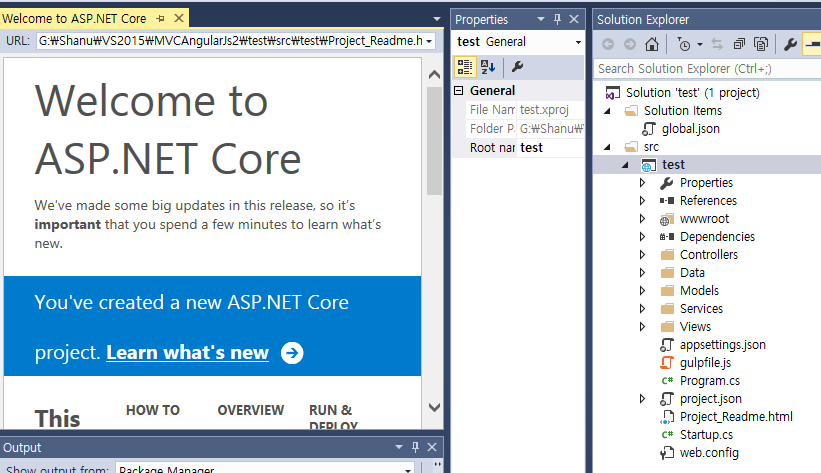Viewport: 821px width, 473px height.
Task: Open Properties wrench in Solution Explorer toolbar
Action: 790,44
